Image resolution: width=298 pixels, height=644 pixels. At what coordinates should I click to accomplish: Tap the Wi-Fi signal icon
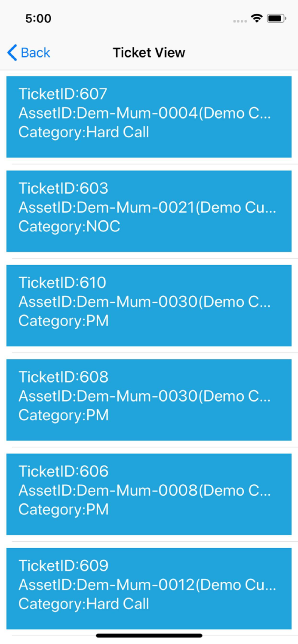[x=257, y=18]
